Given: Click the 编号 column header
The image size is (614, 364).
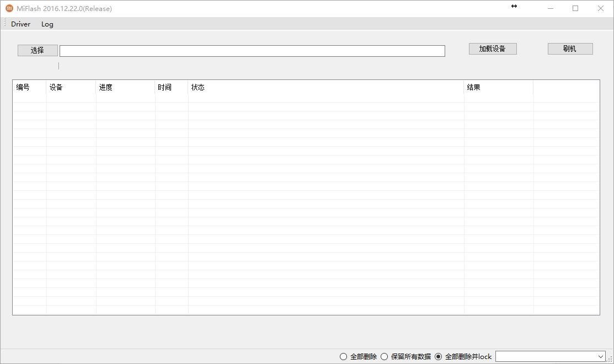Looking at the screenshot, I should 23,87.
